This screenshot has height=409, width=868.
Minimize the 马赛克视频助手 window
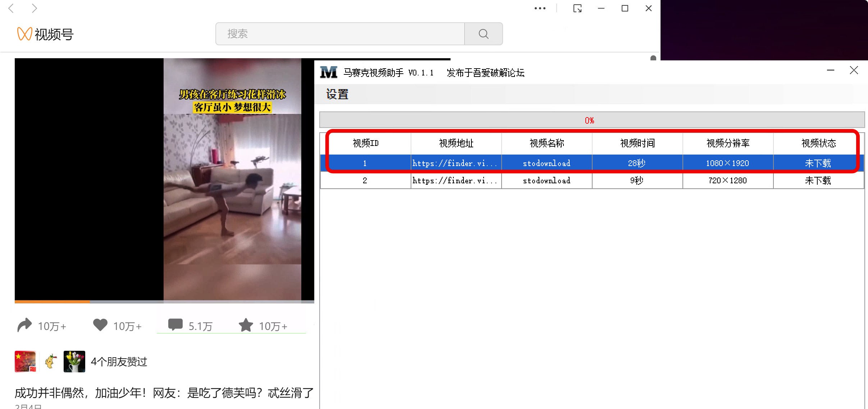[x=830, y=70]
